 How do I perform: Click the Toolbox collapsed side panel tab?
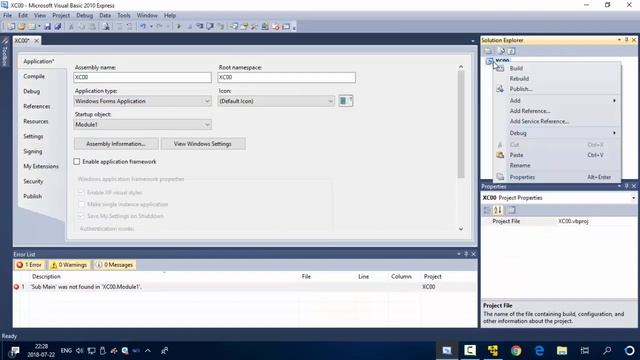click(x=4, y=52)
